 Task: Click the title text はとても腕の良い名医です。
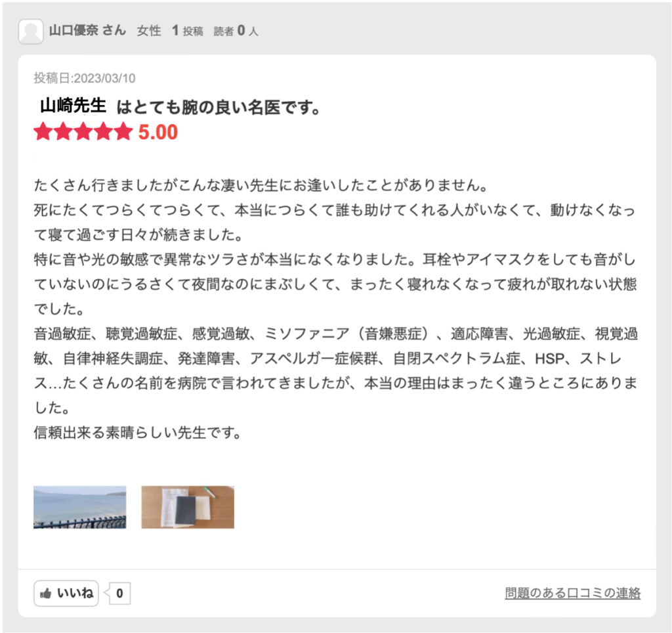219,107
